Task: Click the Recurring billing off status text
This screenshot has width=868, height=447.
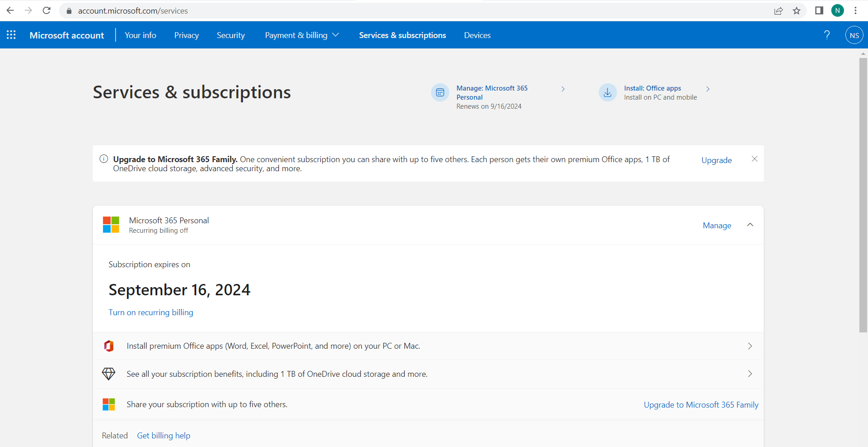Action: [x=159, y=231]
